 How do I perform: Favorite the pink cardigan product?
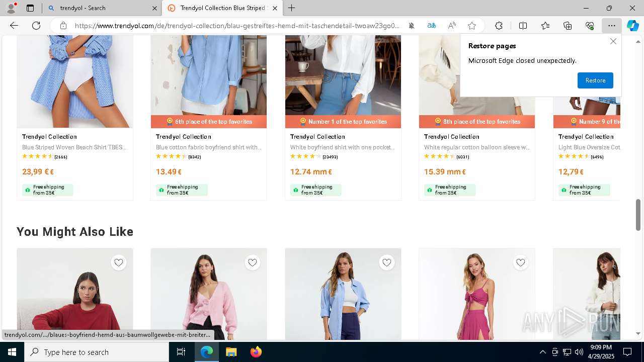pyautogui.click(x=253, y=262)
